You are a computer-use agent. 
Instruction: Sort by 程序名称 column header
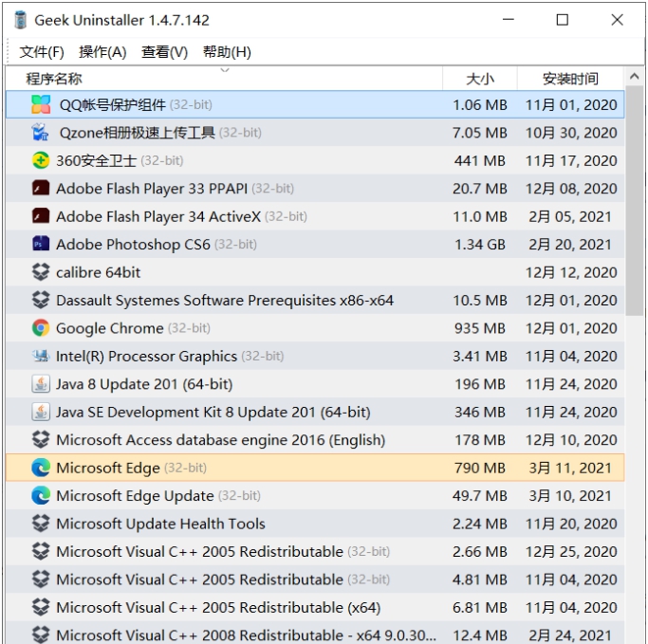[x=224, y=78]
